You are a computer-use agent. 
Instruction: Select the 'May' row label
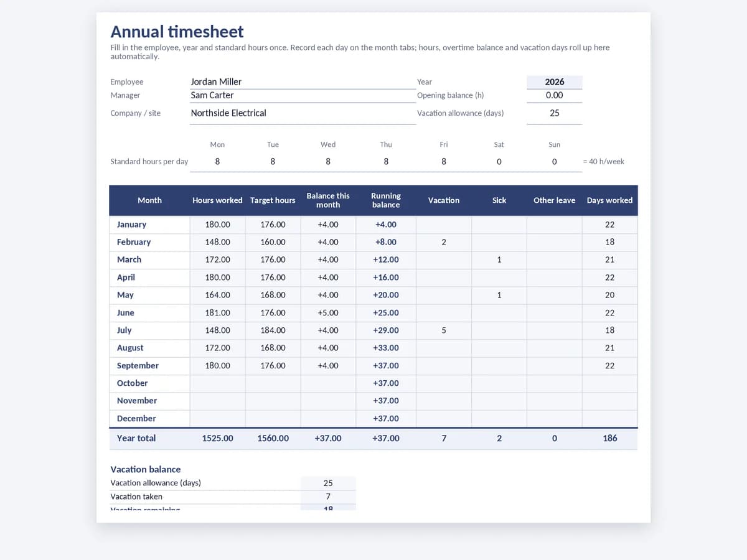(149, 295)
